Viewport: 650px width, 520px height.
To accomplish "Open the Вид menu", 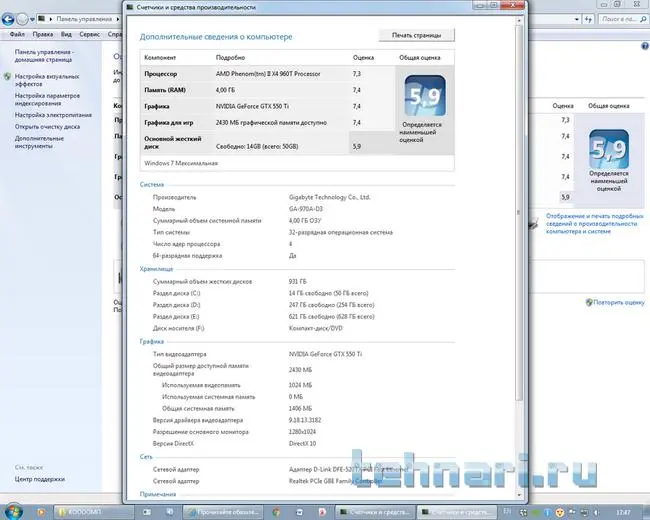I will pos(68,34).
